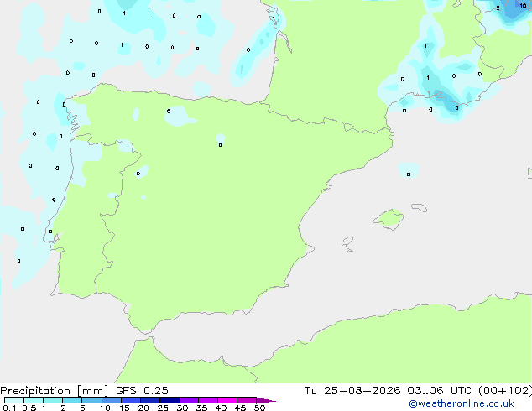Click the '40' legend scale label
The height and width of the screenshot is (411, 532).
click(x=221, y=408)
